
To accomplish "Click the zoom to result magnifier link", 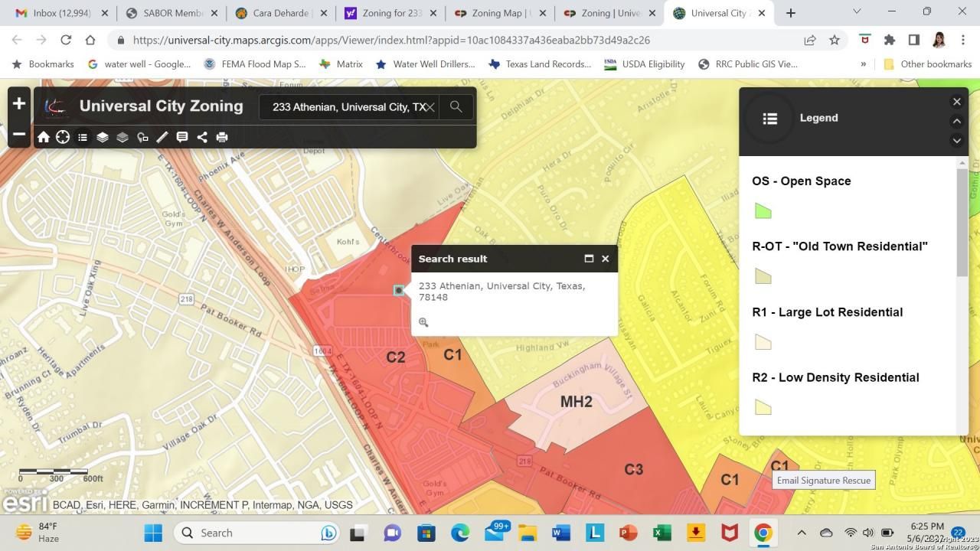I will tap(423, 322).
